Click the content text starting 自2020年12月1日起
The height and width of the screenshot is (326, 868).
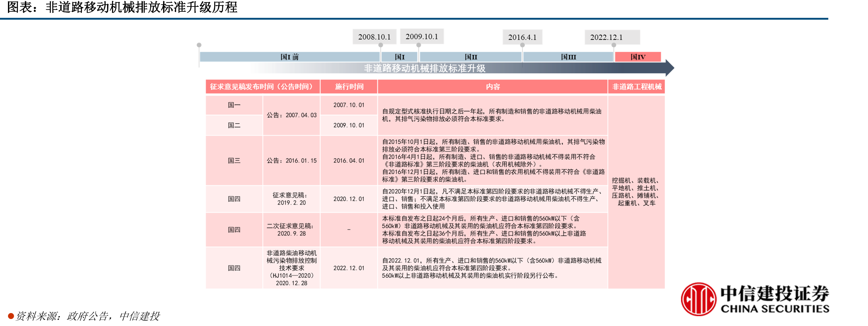click(492, 199)
